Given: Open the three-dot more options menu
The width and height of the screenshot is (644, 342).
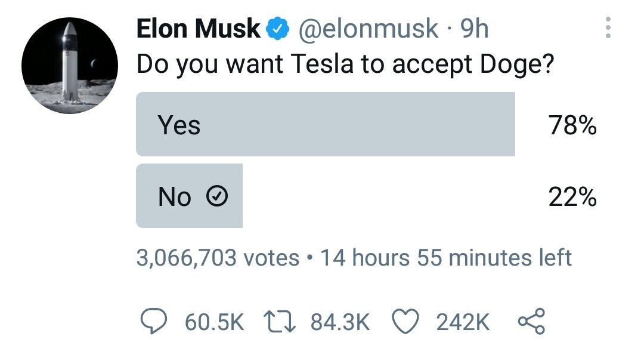Looking at the screenshot, I should (608, 27).
